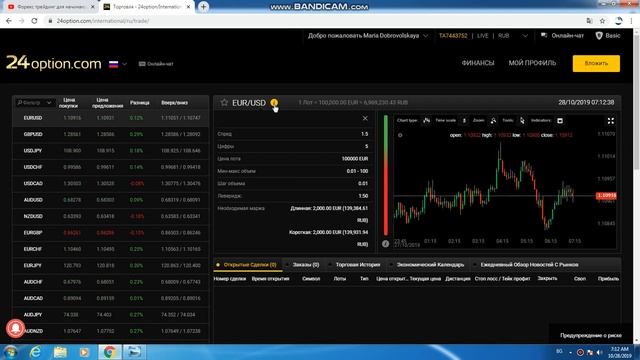Switch to Торговая История tab
The image size is (640, 360).
point(358,265)
